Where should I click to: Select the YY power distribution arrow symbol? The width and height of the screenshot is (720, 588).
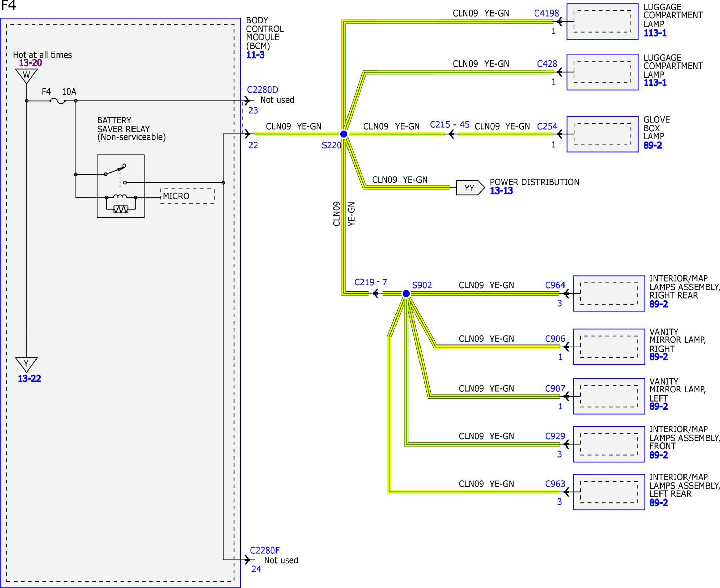[x=471, y=188]
